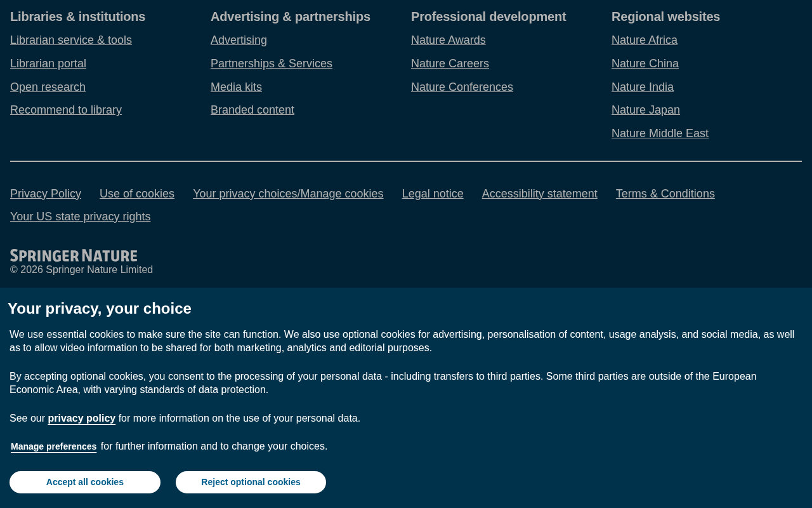Open Nature Middle East

(660, 133)
